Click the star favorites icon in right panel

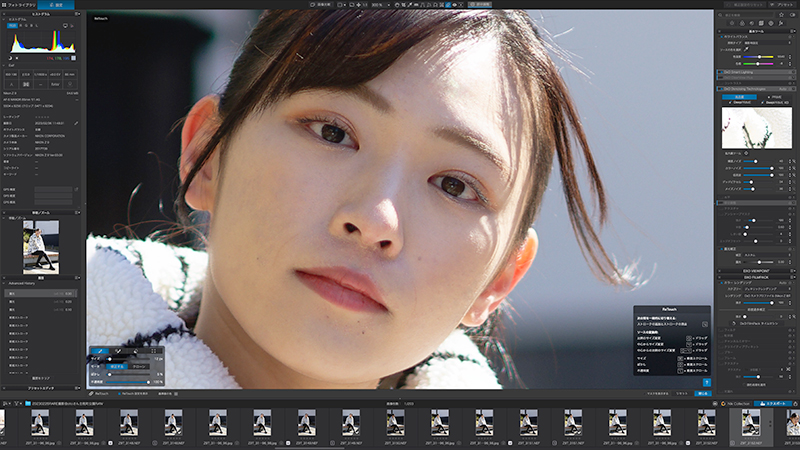coord(781,15)
